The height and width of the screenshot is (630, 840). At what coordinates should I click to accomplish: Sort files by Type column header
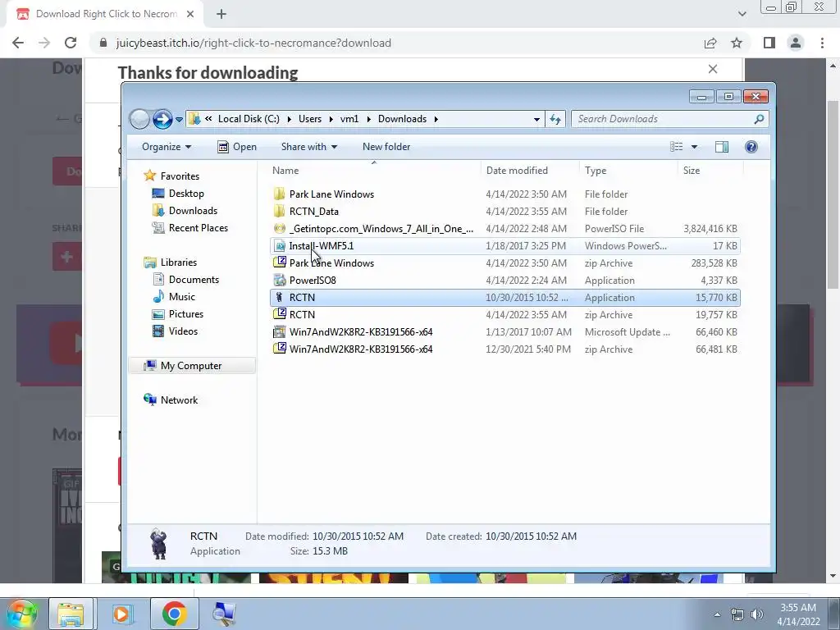click(596, 171)
